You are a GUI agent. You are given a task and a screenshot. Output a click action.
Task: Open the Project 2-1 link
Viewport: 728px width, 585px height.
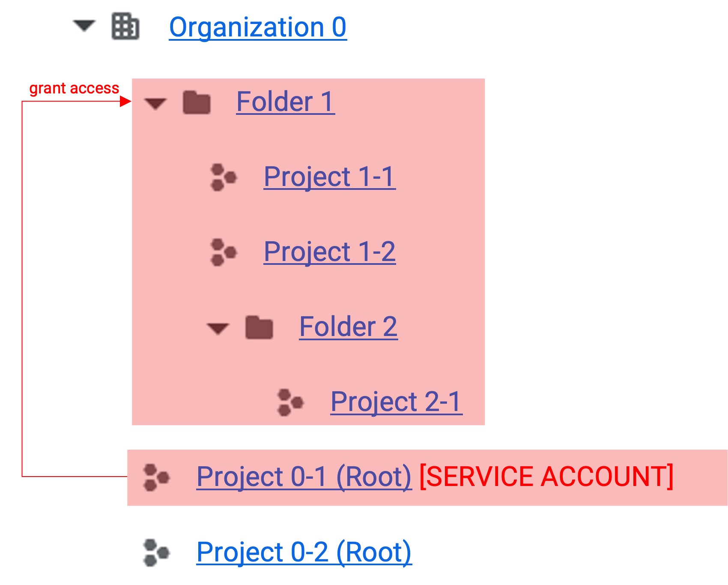(397, 402)
